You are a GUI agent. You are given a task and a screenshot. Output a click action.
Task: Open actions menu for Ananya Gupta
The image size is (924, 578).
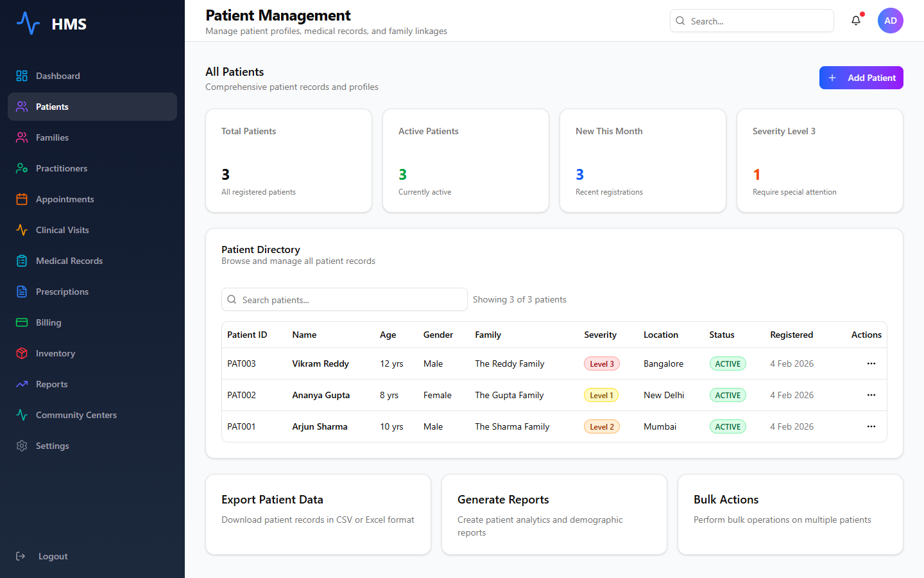pos(871,395)
